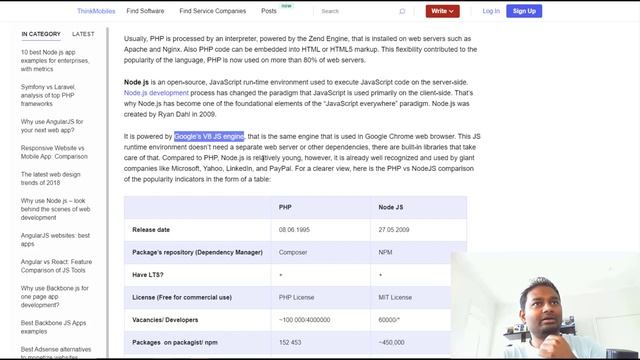Click the 'Have LTS?' row label
The image size is (640, 360).
point(148,275)
